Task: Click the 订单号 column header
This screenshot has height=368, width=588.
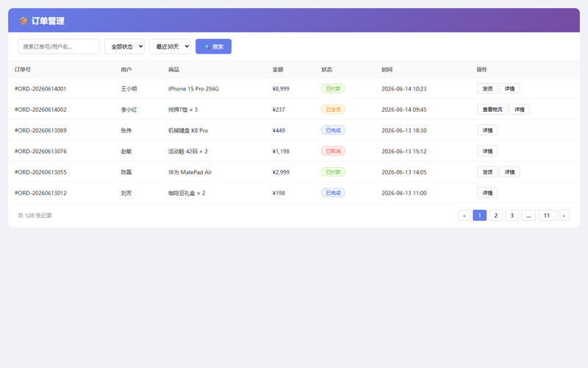Action: pyautogui.click(x=23, y=69)
